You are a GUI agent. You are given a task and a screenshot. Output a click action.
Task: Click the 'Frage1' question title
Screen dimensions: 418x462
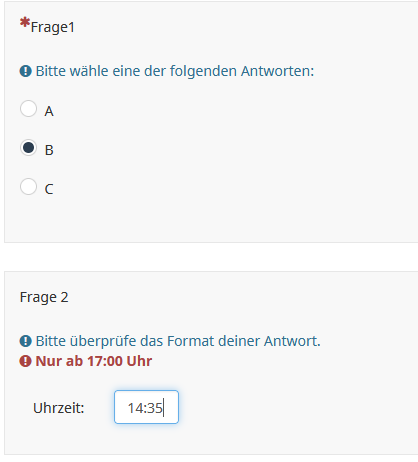tap(53, 27)
